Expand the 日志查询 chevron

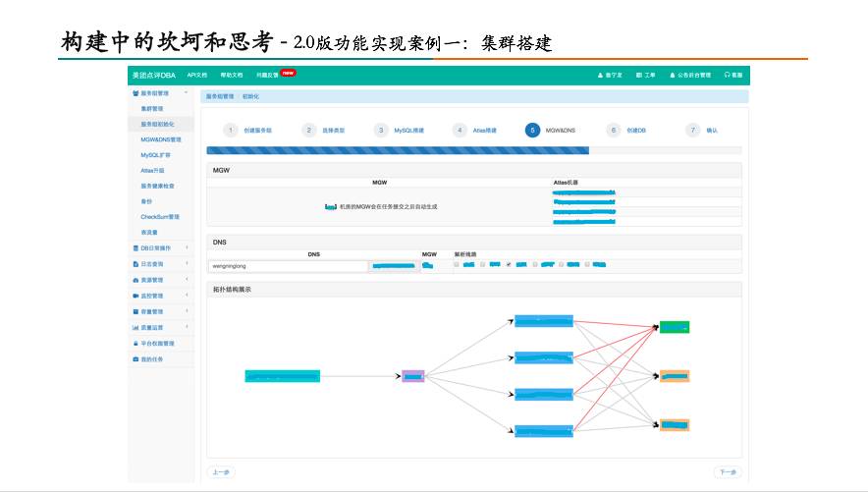[x=188, y=264]
